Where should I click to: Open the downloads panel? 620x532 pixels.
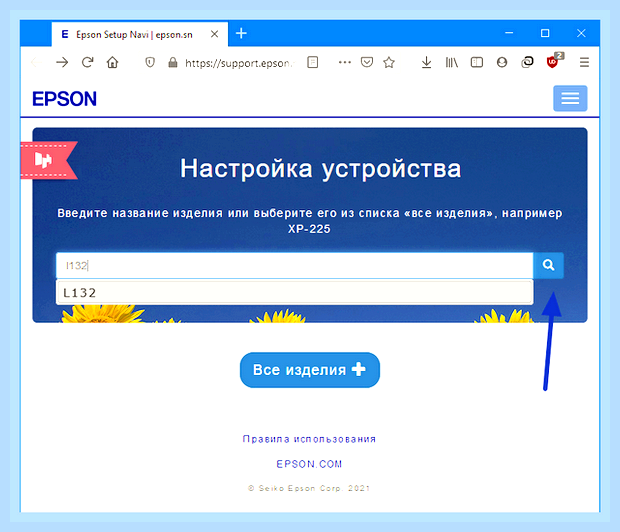click(x=426, y=62)
